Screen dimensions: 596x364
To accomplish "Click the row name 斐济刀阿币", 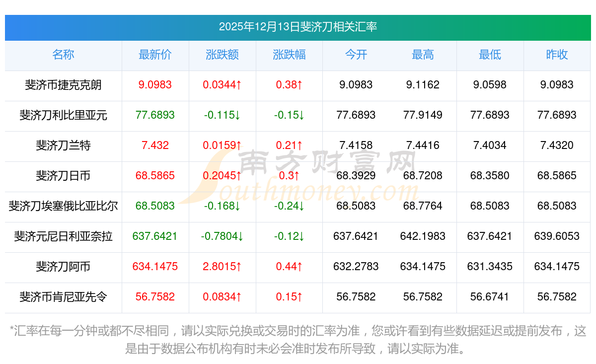I will tap(63, 267).
